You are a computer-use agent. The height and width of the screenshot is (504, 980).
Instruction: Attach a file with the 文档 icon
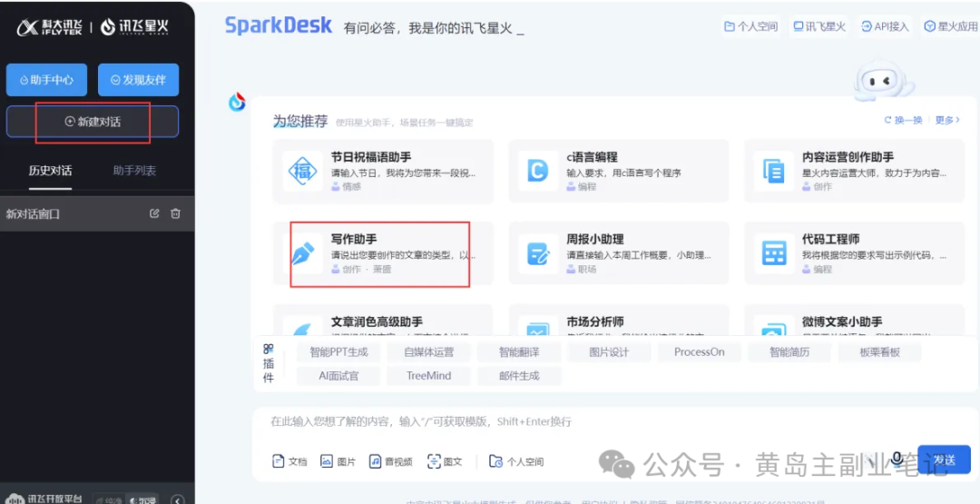tap(290, 461)
